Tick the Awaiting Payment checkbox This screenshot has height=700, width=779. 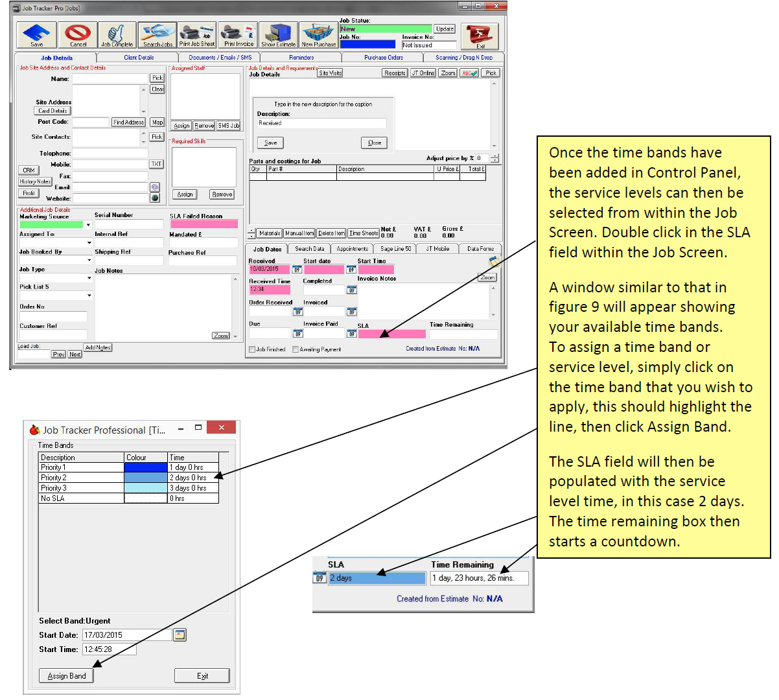click(296, 349)
